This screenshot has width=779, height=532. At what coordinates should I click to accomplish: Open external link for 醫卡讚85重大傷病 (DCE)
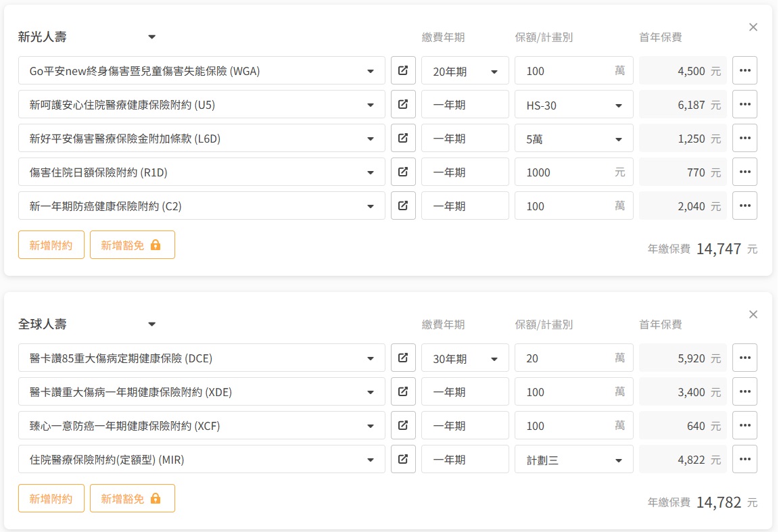403,358
